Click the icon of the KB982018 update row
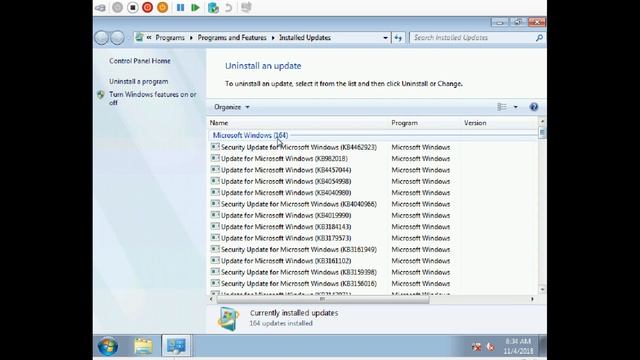Viewport: 640px width, 360px height. [215, 158]
